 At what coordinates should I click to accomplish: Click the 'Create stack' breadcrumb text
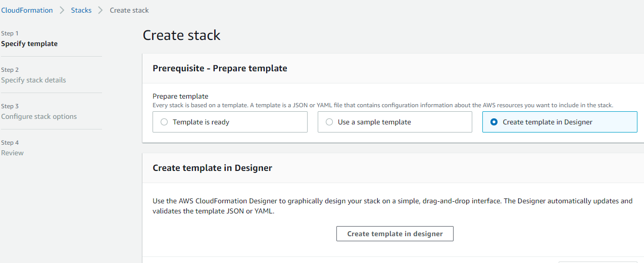(x=129, y=10)
